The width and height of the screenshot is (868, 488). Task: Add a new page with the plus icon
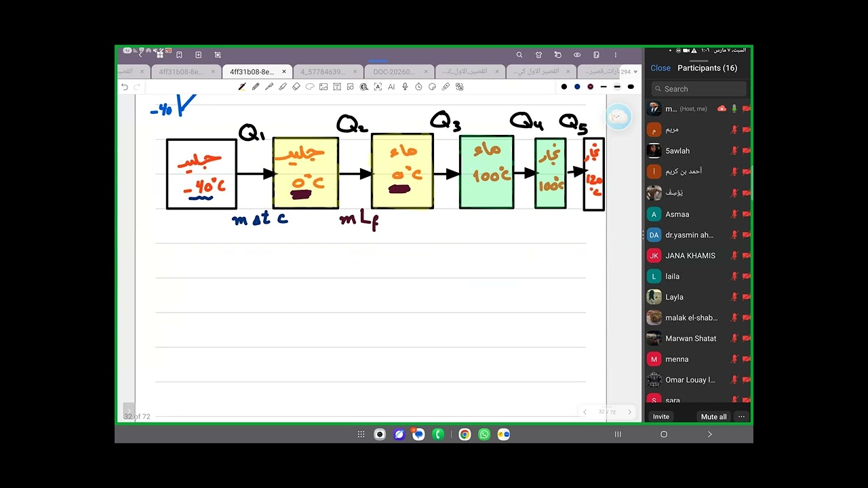tap(198, 55)
